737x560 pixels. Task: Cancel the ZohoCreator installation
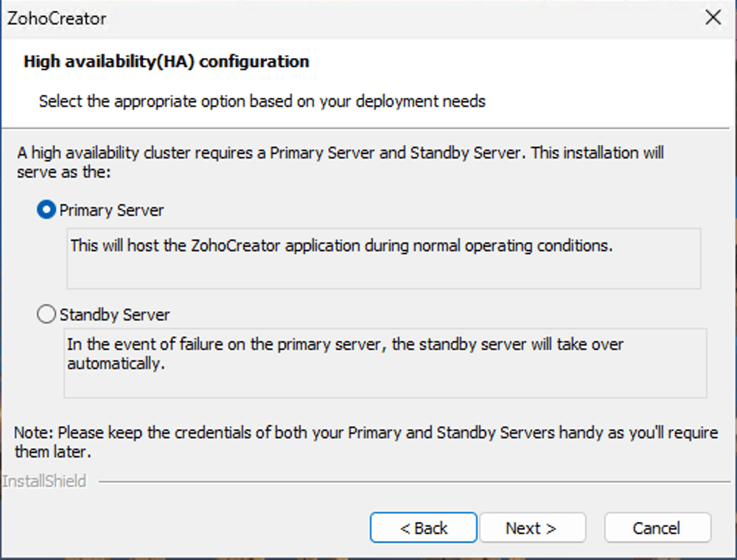pos(657,528)
